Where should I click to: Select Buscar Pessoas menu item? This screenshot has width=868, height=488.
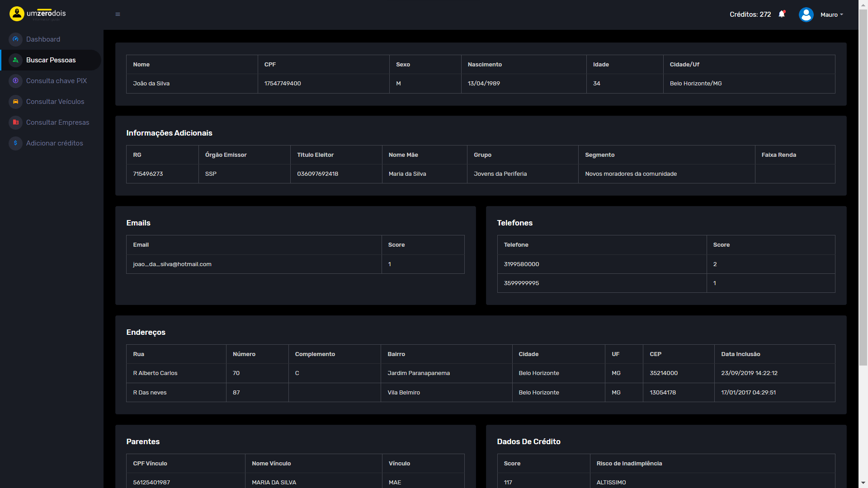pos(51,60)
